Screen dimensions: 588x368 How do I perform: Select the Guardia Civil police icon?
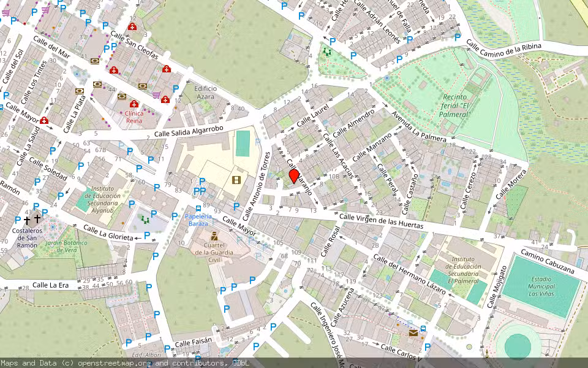pos(214,236)
